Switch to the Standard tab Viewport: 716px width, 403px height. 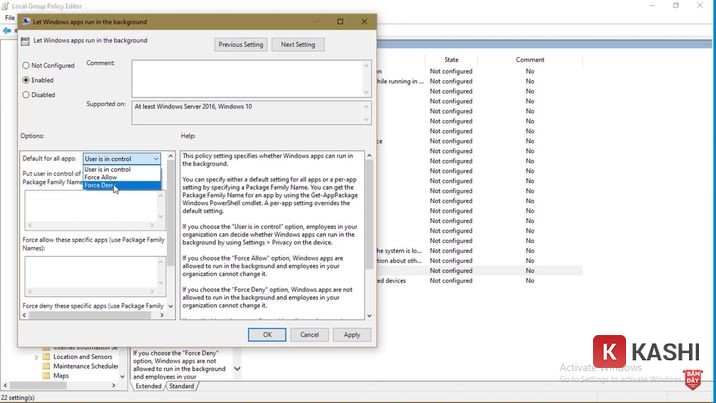[181, 386]
